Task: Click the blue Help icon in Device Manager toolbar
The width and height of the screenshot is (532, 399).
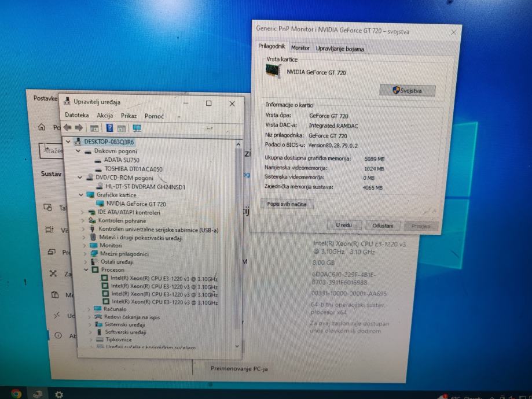Action: pyautogui.click(x=109, y=128)
